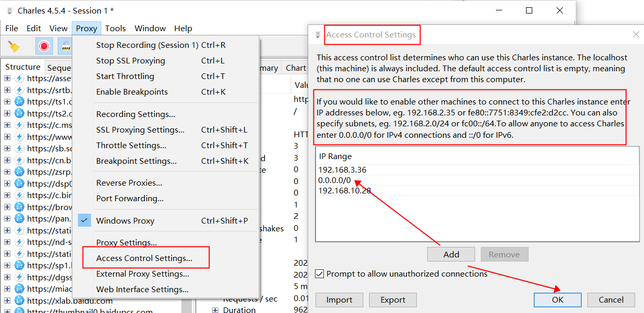Select the 0.0.0.0/0 entry in list
This screenshot has height=313, width=644.
point(477,180)
